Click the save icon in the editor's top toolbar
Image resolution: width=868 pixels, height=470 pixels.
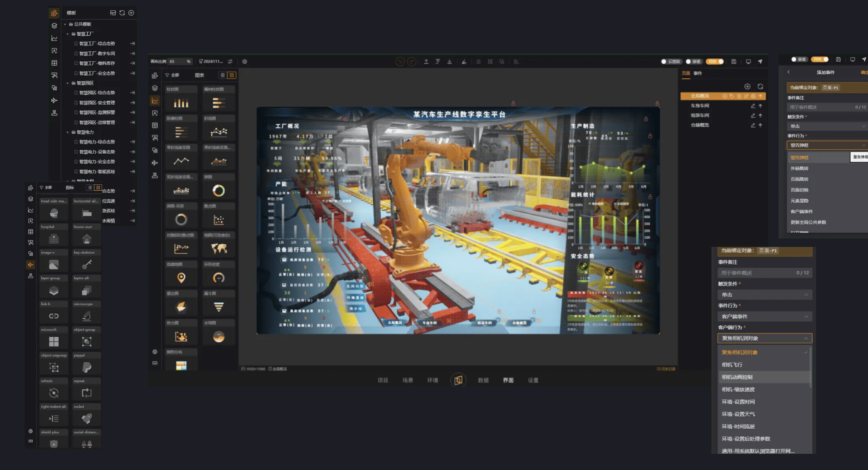click(734, 62)
